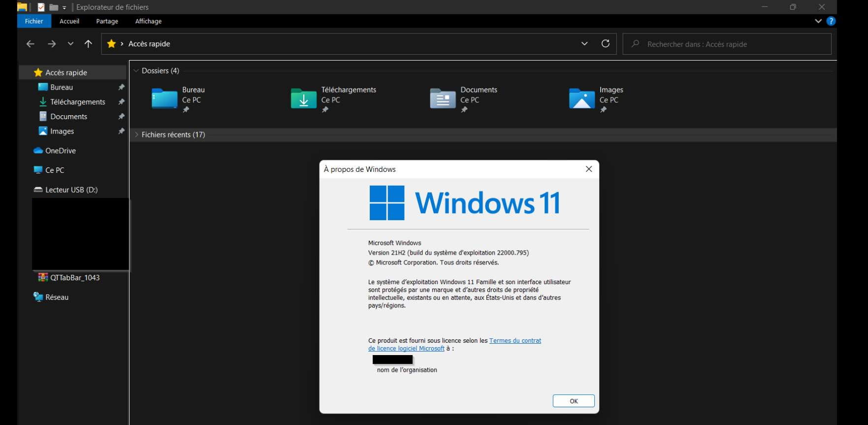Click the search field for Accès rapide
Image resolution: width=868 pixels, height=425 pixels.
727,44
